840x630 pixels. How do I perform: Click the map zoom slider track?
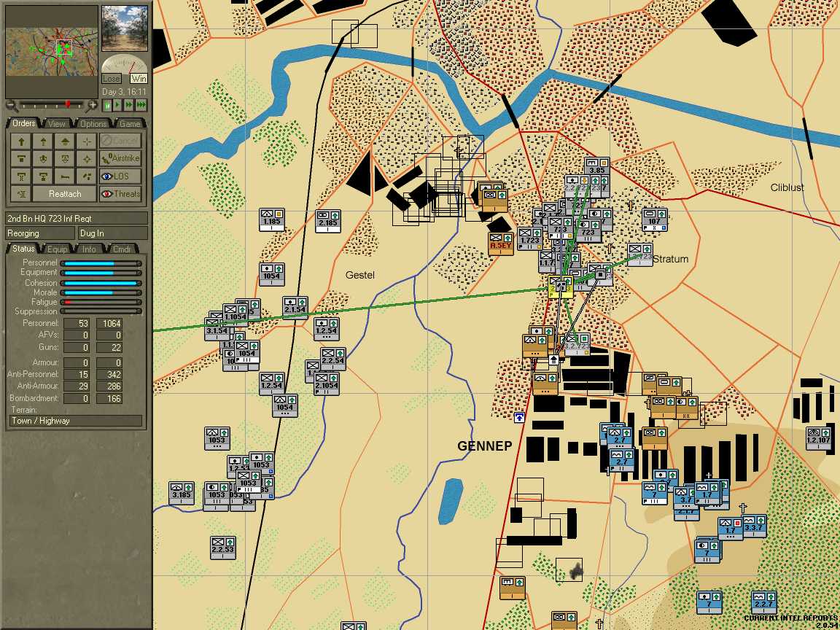tap(52, 104)
